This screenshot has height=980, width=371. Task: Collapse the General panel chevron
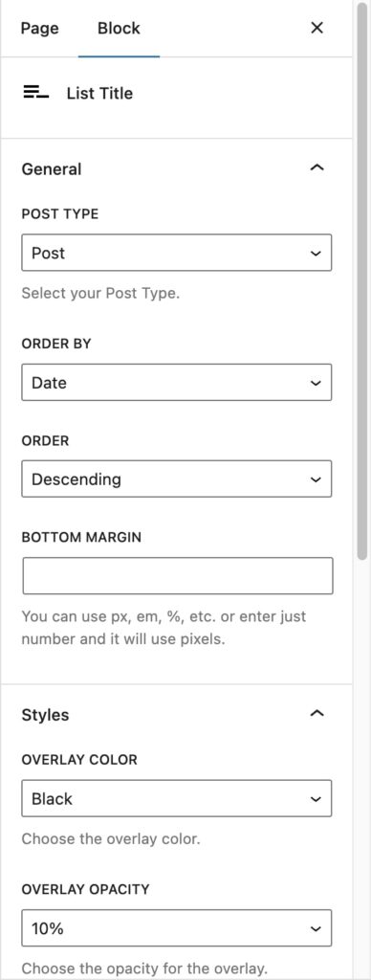click(317, 167)
